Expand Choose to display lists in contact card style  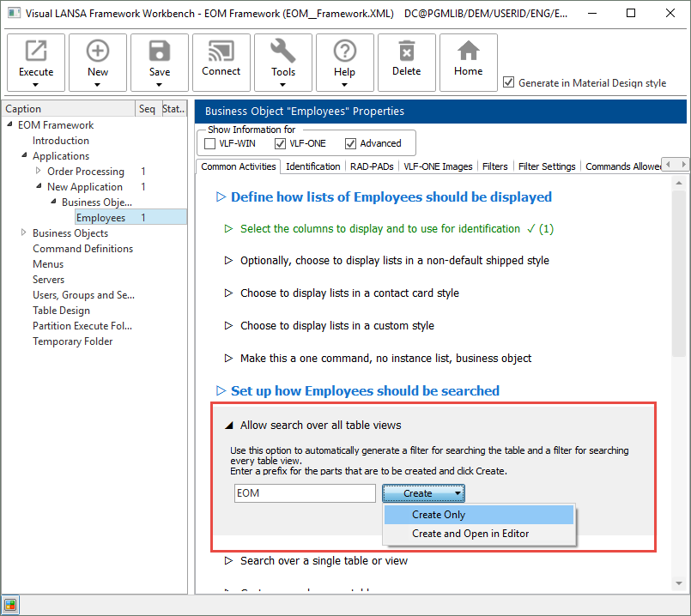click(x=228, y=293)
